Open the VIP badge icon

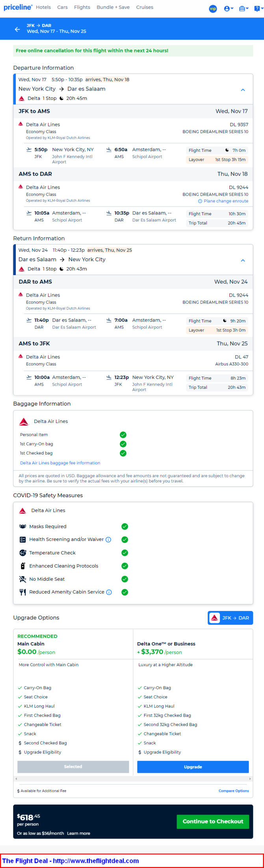pos(213,9)
